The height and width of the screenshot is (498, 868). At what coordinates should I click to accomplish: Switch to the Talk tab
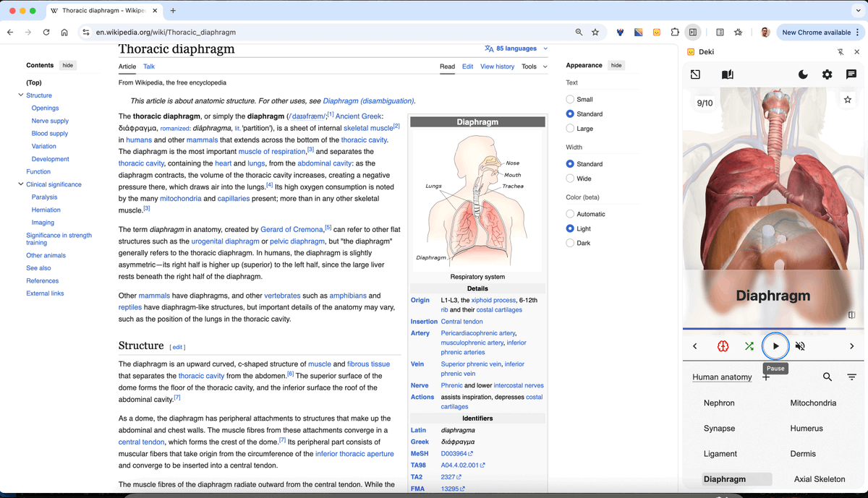(148, 66)
